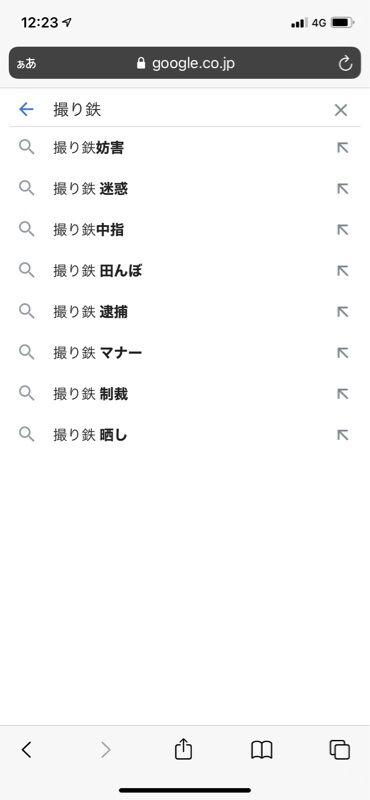Image resolution: width=370 pixels, height=800 pixels.
Task: Fill search with 撮り鉄 晒し using its arrow
Action: point(343,435)
